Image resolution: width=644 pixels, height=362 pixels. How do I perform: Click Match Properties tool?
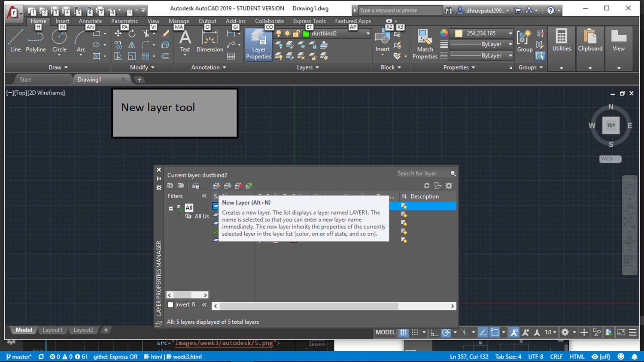coord(425,44)
